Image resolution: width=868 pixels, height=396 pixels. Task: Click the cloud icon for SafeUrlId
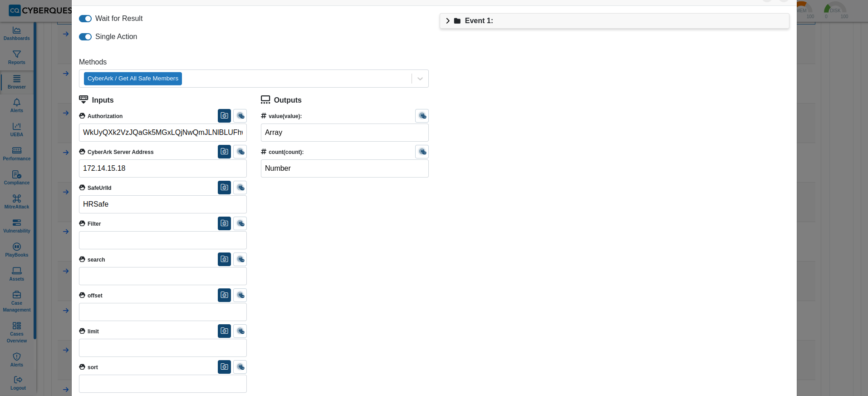[x=240, y=188]
